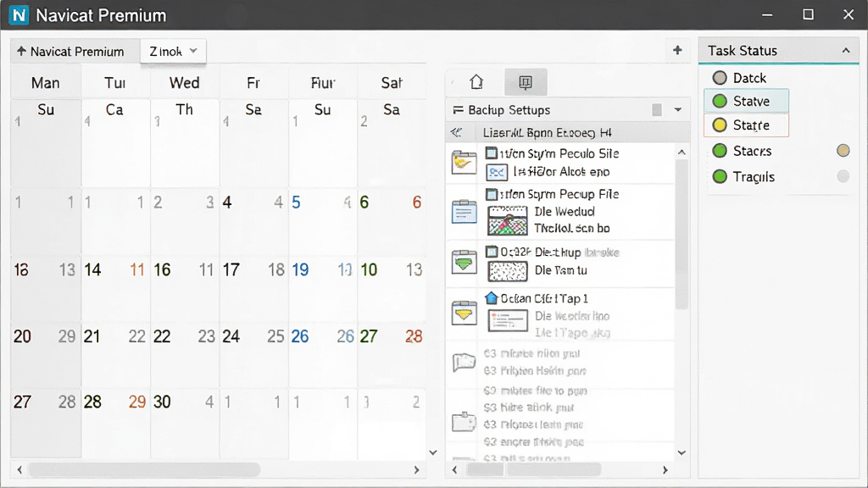The height and width of the screenshot is (488, 868).
Task: Click the list header row text
Action: point(547,133)
